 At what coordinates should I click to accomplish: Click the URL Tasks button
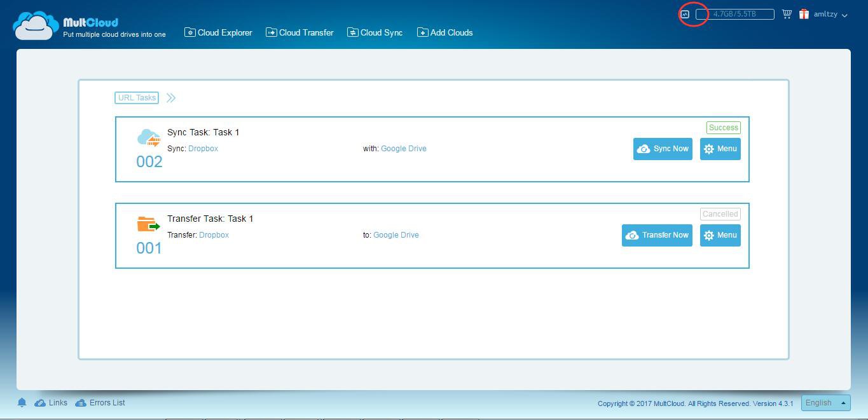[x=137, y=98]
